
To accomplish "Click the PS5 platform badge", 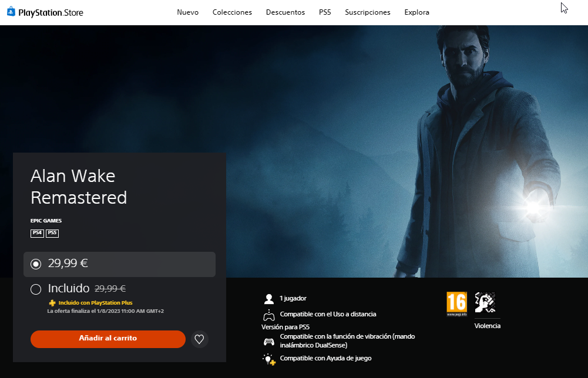I will 52,233.
